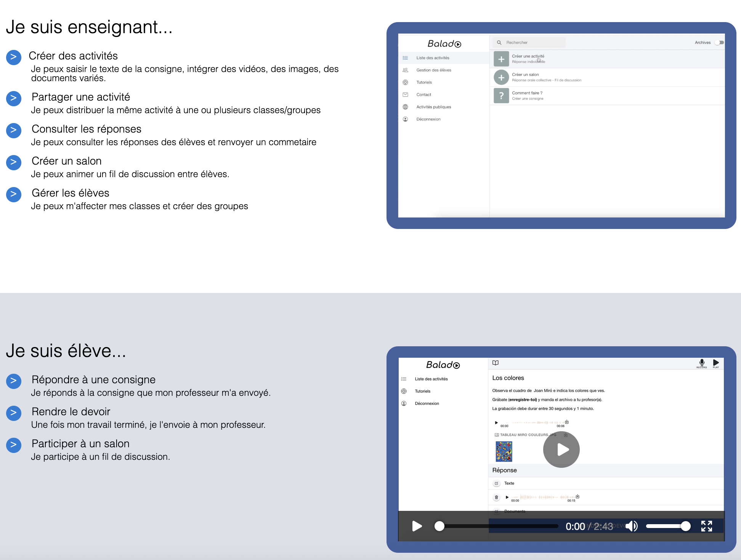The image size is (741, 560).
Task: Click the blue arrow beside Créer des activités
Action: (x=14, y=57)
